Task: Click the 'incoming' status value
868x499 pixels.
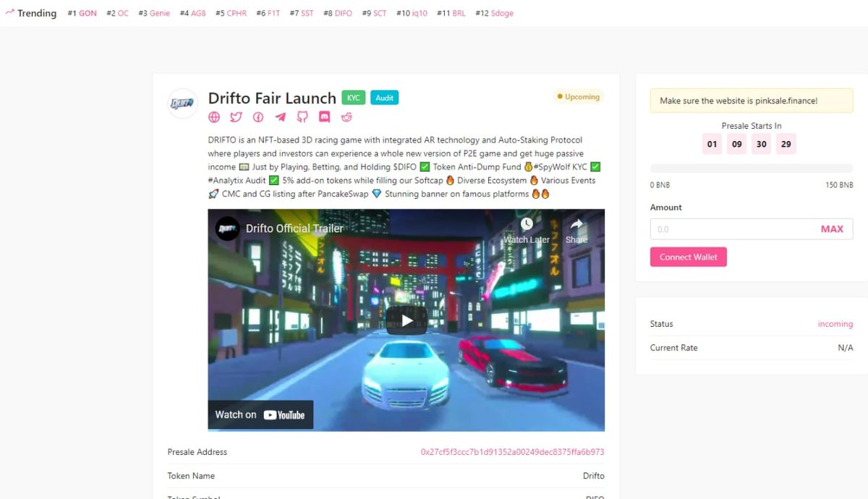Action: [x=835, y=324]
